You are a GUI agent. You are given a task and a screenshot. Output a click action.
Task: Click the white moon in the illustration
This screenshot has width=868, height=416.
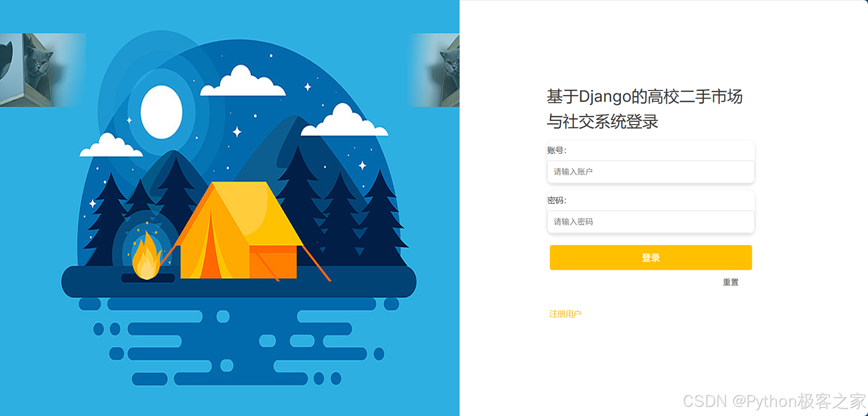click(x=161, y=112)
